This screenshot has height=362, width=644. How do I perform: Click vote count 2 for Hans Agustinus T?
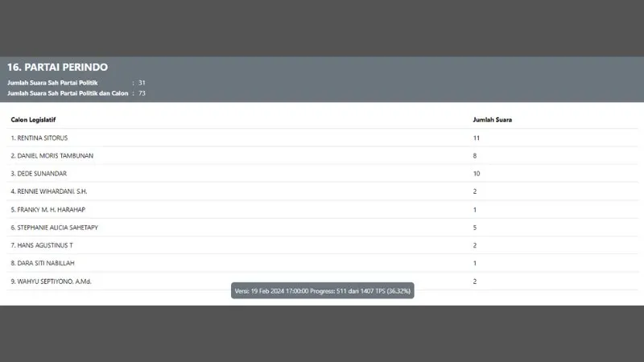[x=475, y=245]
